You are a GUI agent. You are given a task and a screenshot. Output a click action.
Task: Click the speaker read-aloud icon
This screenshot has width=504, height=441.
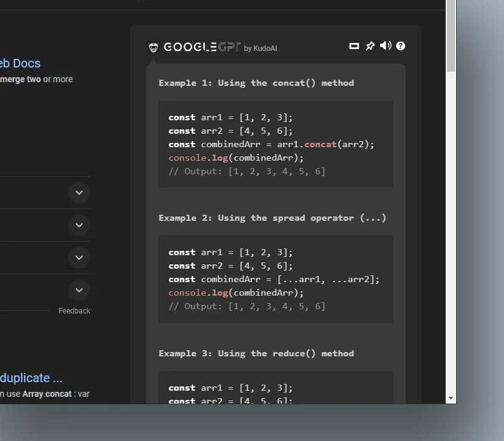[x=386, y=45]
